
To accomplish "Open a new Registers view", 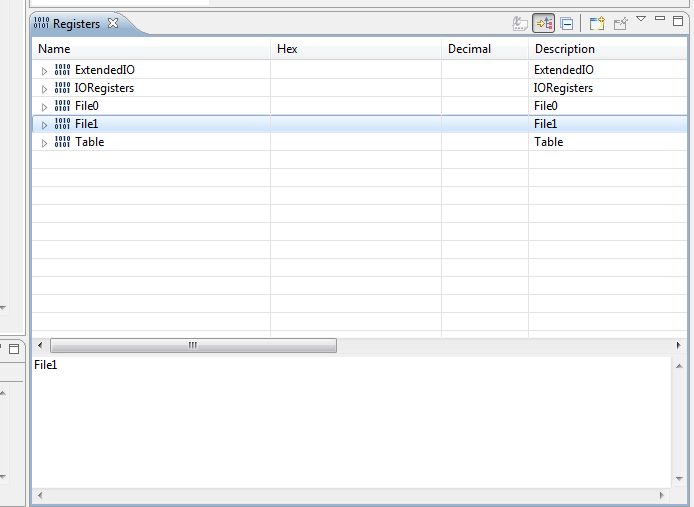I will tap(597, 23).
